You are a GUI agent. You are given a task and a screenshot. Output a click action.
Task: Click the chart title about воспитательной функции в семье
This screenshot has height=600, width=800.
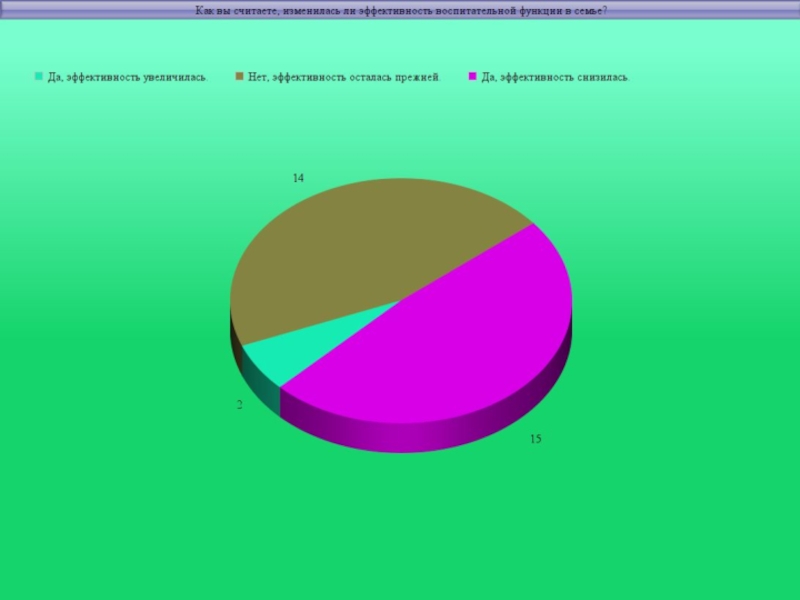click(x=401, y=11)
